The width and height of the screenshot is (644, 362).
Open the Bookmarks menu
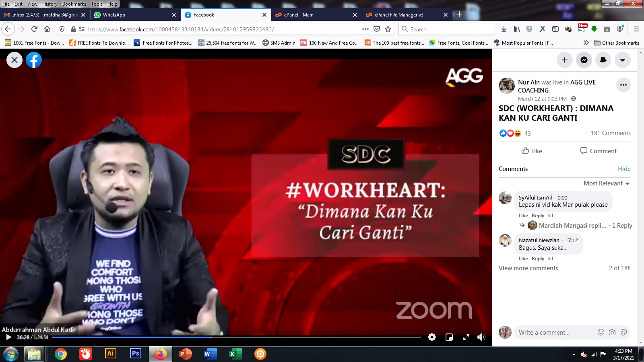tap(74, 4)
